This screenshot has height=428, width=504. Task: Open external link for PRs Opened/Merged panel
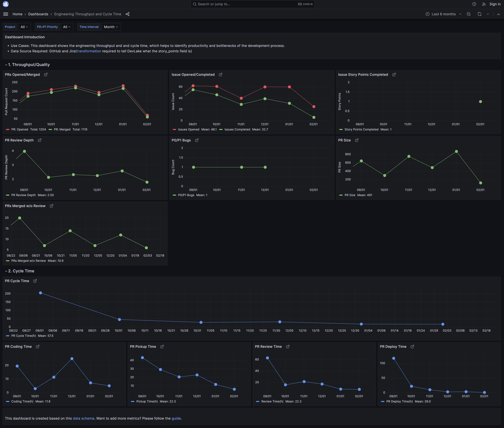tap(46, 75)
